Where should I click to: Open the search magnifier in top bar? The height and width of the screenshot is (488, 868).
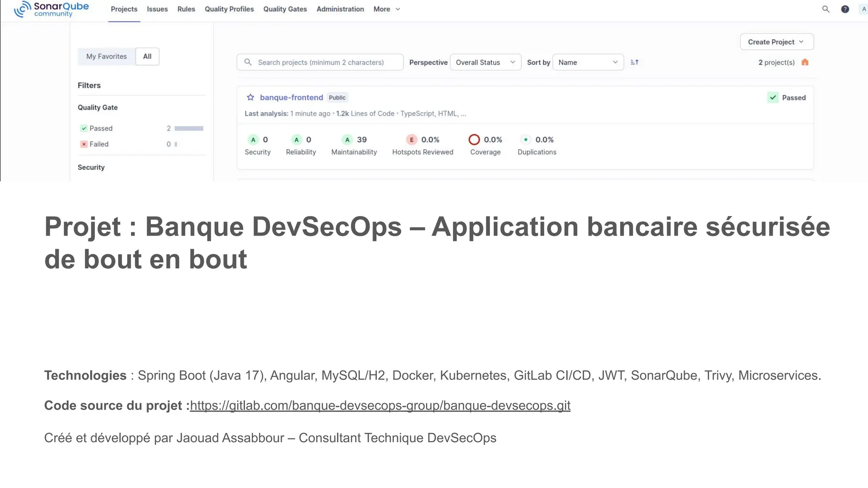[x=826, y=9]
